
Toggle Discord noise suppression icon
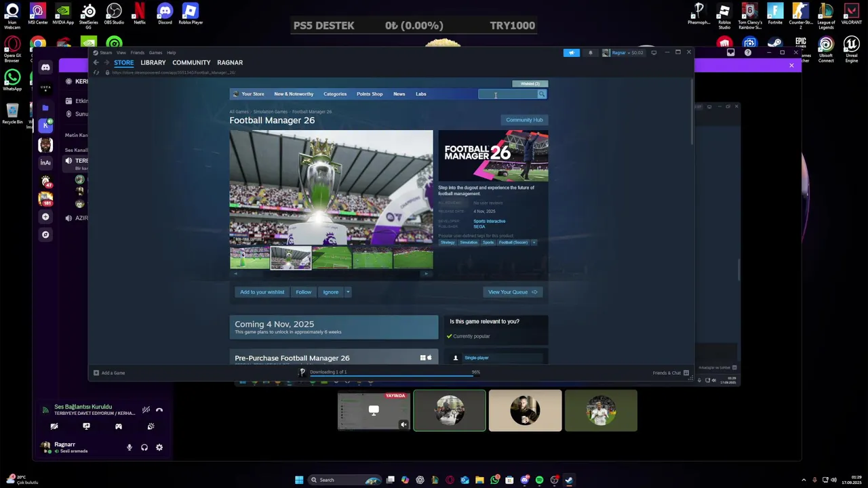click(146, 410)
